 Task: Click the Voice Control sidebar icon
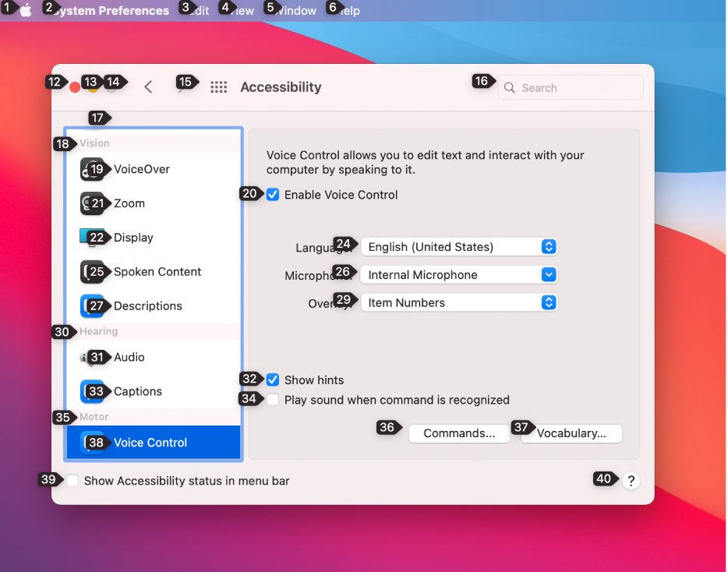coord(91,443)
